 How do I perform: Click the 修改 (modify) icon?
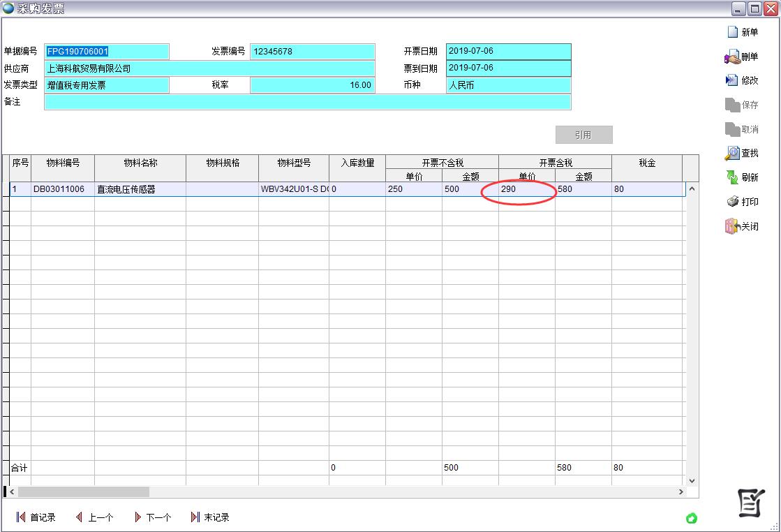click(x=732, y=80)
